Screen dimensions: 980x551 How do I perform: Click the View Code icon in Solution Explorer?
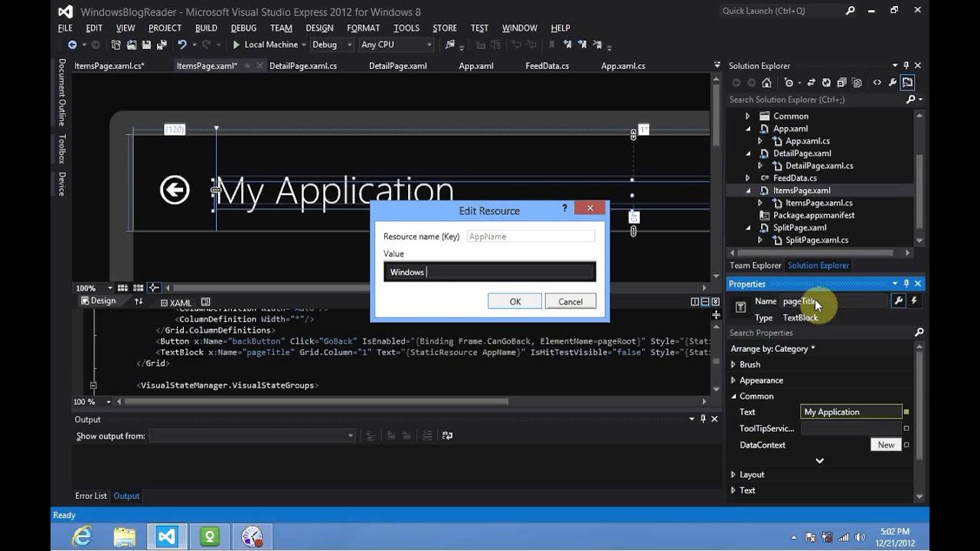(x=877, y=83)
